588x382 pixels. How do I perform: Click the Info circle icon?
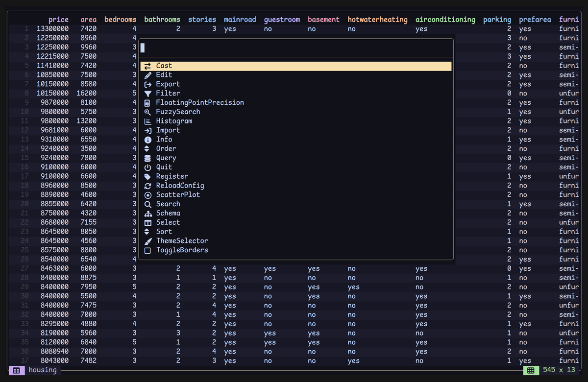[147, 140]
